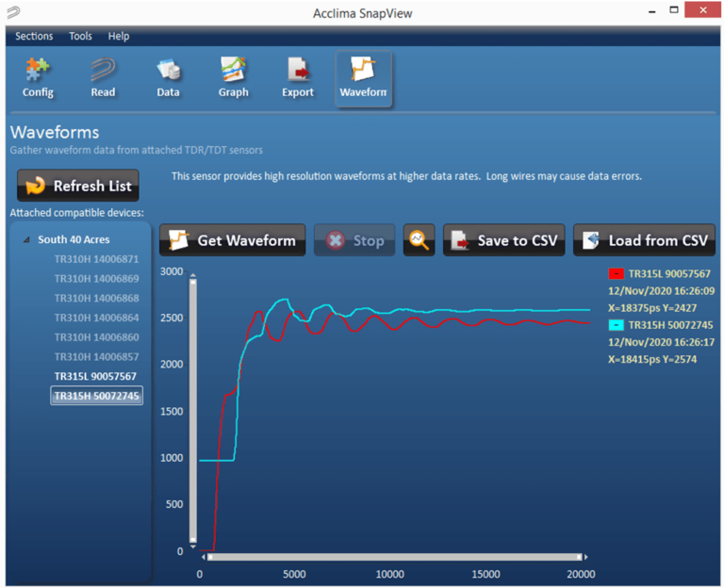Open the Data section icon
724x588 pixels.
168,77
